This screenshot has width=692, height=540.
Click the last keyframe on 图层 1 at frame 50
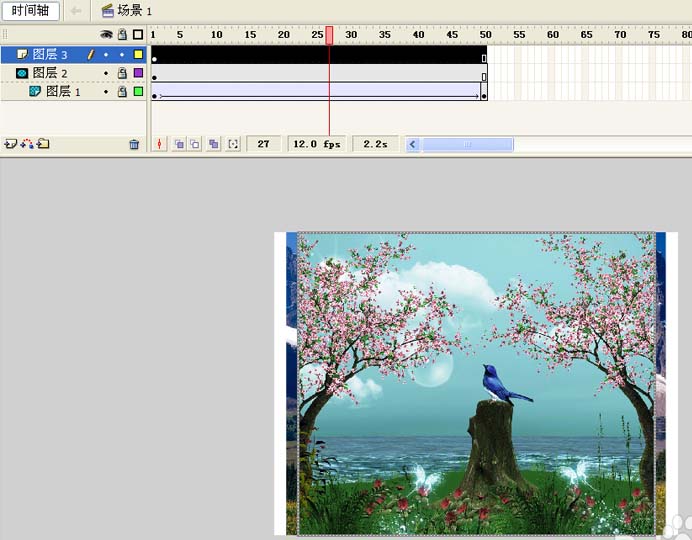click(484, 96)
